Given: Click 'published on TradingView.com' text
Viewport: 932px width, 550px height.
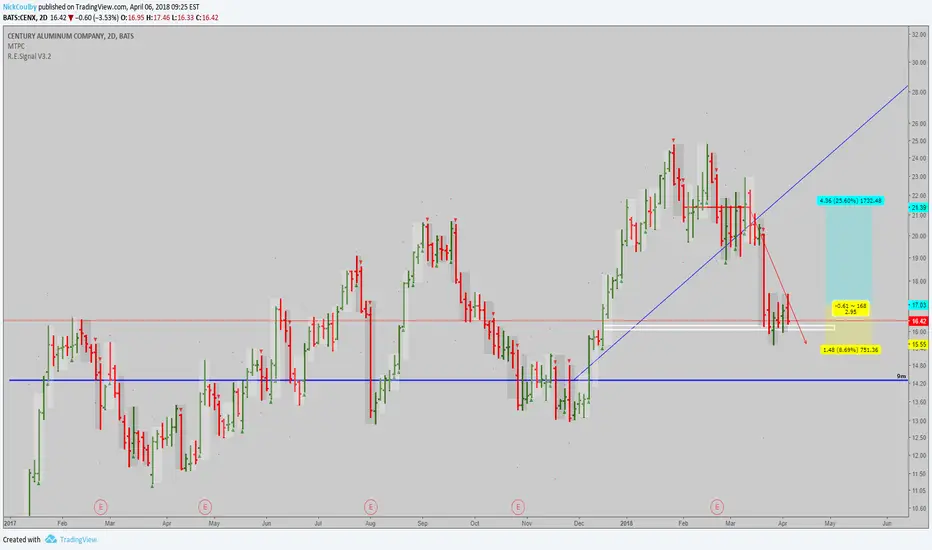Looking at the screenshot, I should coord(83,7).
